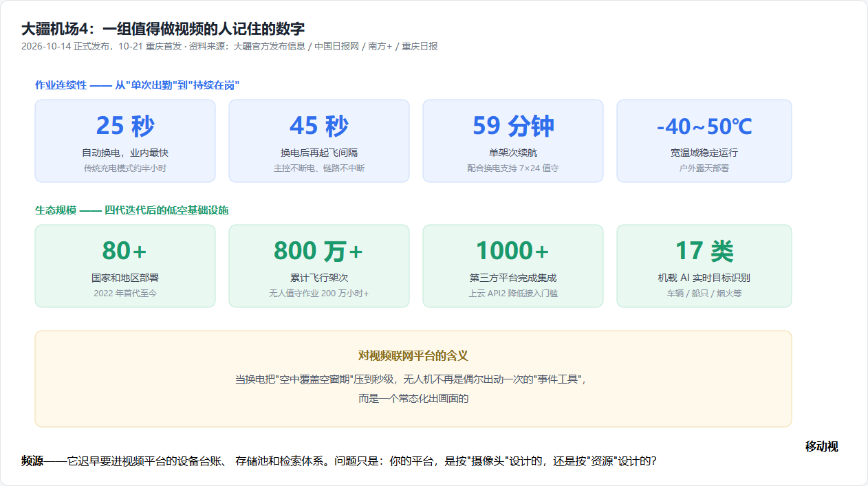Click the line "而是一个常态化出画面的"

[413, 398]
